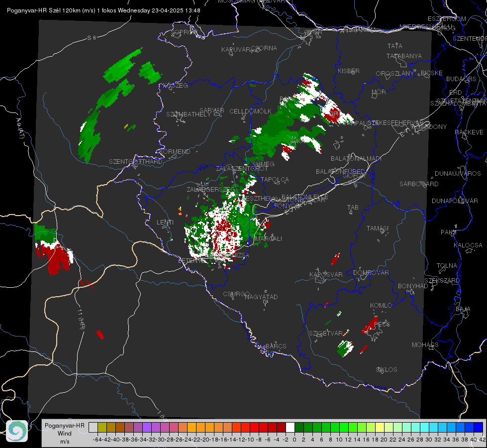487x448 pixels.
Task: Select the KALOCSA label
Action: 468,245
